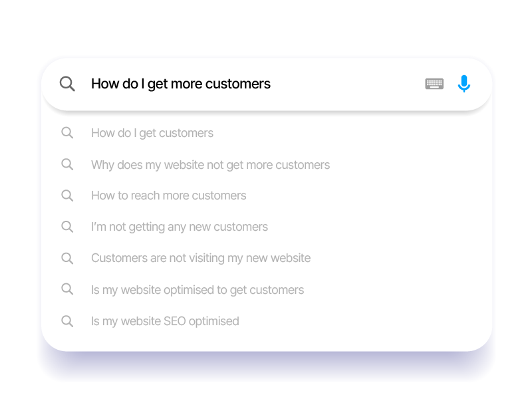Viewport: 532px width, 399px height.
Task: Select 'Is my website optimised to get customers'
Action: (198, 289)
